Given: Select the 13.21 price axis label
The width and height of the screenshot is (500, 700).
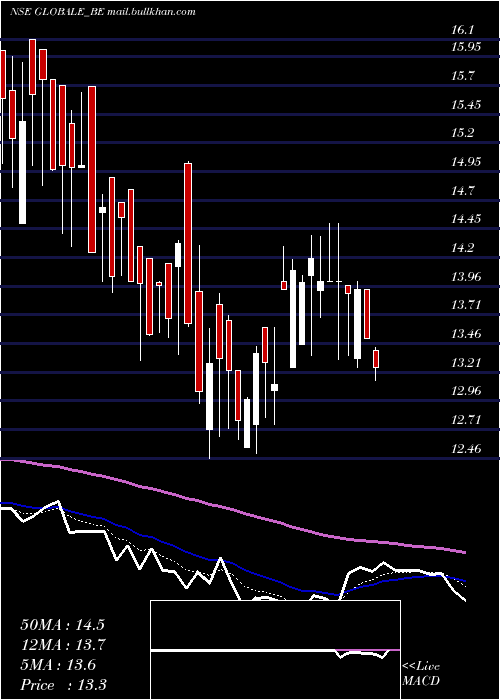Looking at the screenshot, I should pos(466,362).
